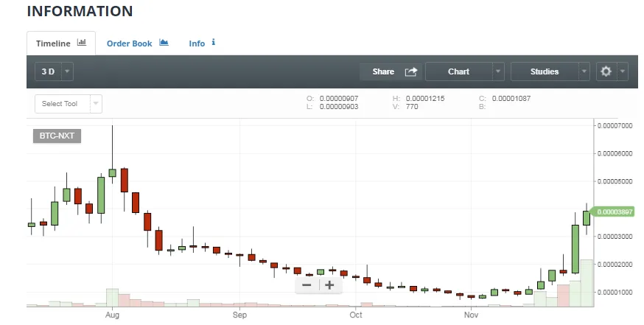644x325 pixels.
Task: Open the Studies menu button
Action: pyautogui.click(x=545, y=71)
